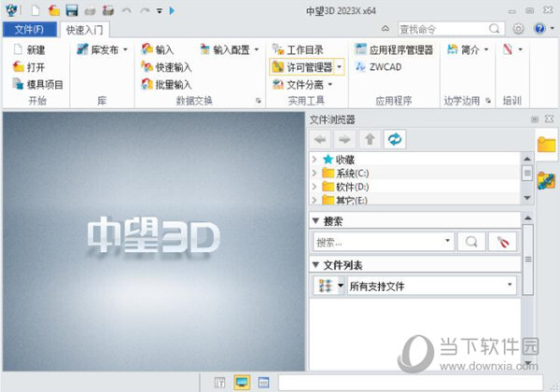This screenshot has height=392, width=560.
Task: Click the red 培训 icon
Action: pyautogui.click(x=508, y=49)
